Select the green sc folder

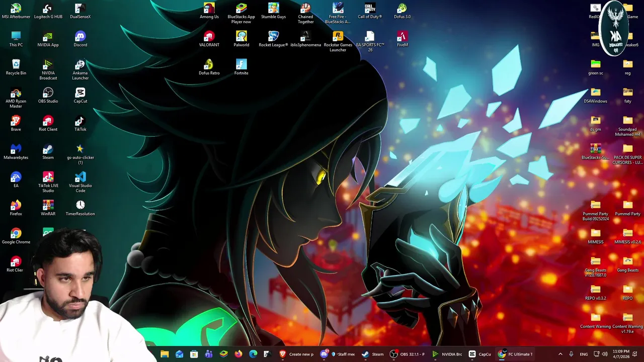[x=596, y=67]
